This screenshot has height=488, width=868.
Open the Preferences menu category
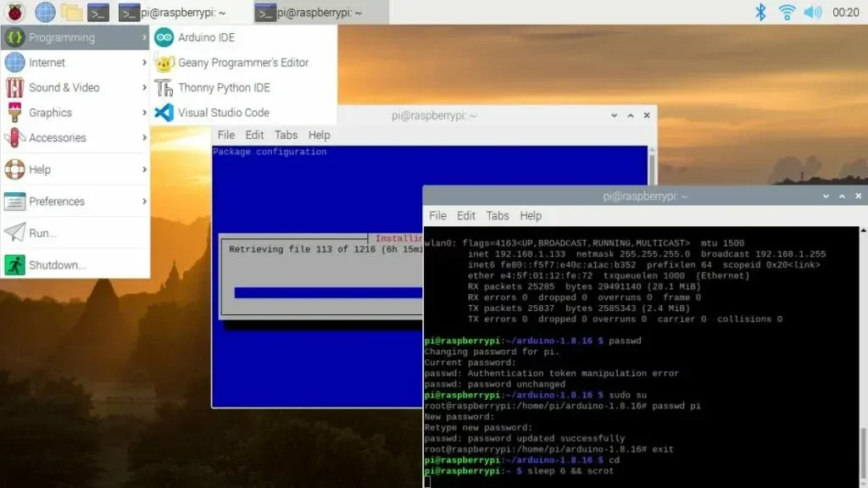75,202
